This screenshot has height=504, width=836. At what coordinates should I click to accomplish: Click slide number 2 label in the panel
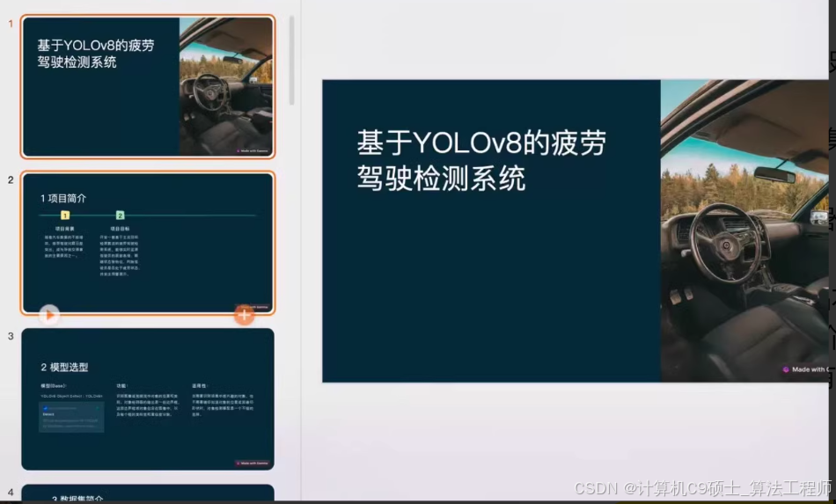(x=11, y=180)
